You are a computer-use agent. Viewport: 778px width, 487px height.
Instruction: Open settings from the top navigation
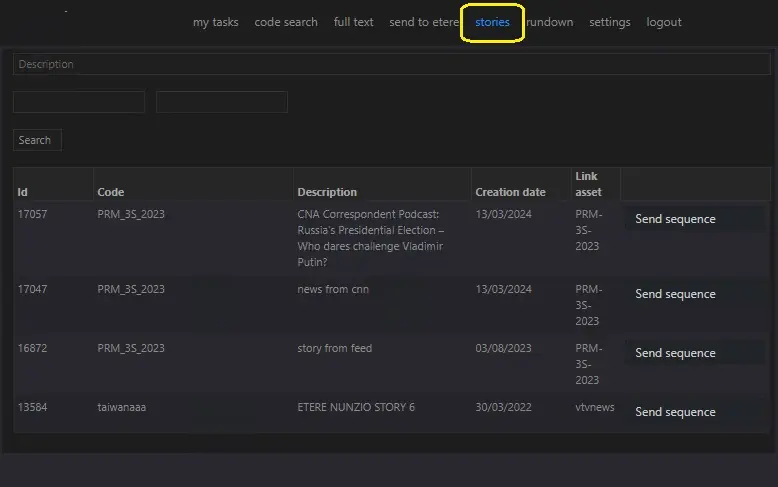coord(609,22)
